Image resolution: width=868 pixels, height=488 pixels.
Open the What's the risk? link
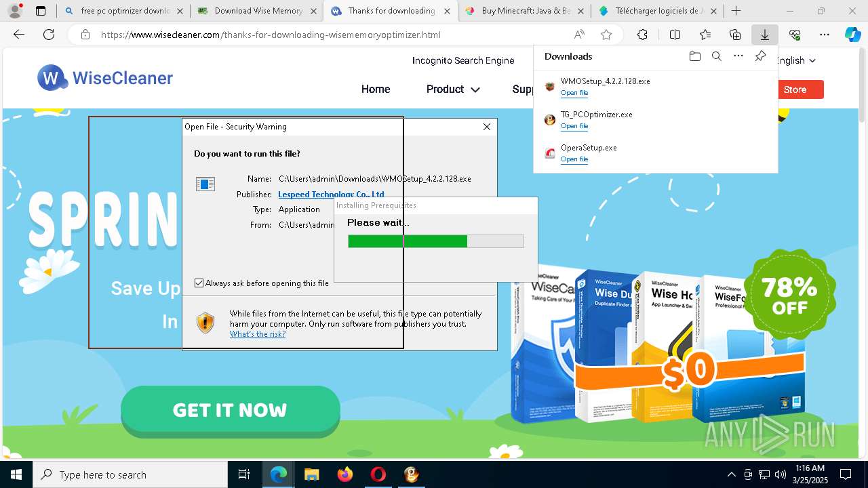258,334
